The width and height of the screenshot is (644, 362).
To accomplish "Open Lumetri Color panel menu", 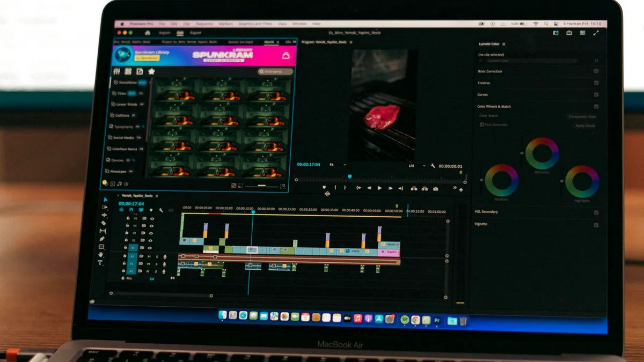I will 503,44.
